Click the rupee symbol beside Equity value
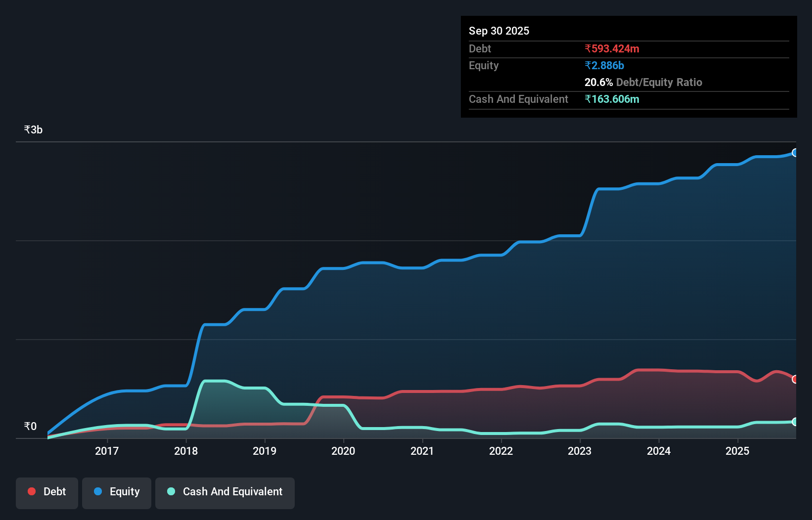Screen dimensions: 812x520 (588, 65)
